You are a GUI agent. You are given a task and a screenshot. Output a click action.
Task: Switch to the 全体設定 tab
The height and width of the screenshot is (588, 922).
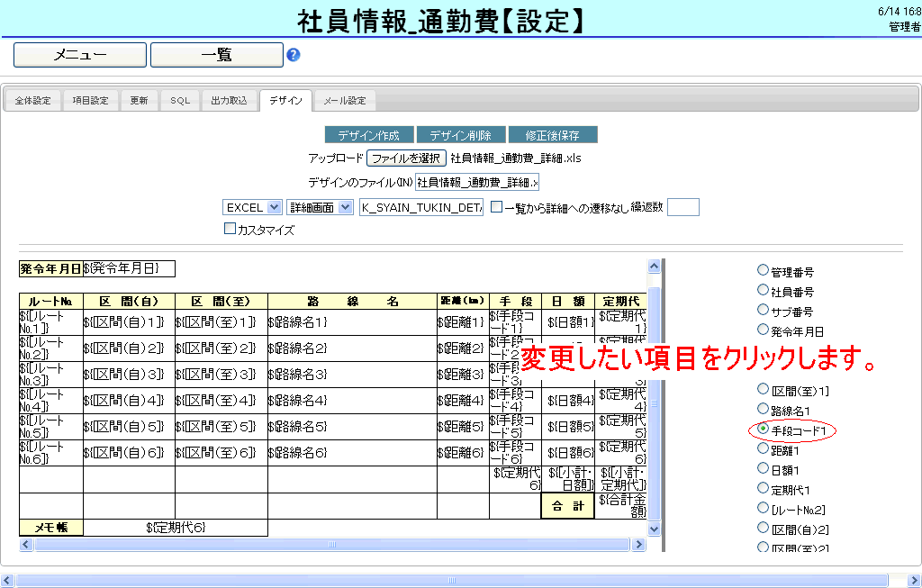point(33,101)
